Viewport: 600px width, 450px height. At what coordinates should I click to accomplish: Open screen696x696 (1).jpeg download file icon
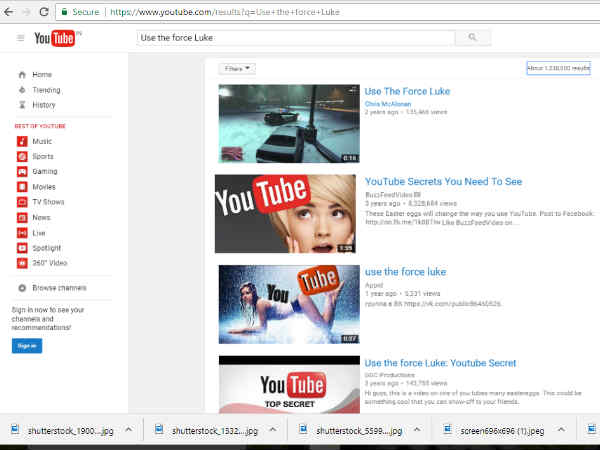click(x=447, y=429)
